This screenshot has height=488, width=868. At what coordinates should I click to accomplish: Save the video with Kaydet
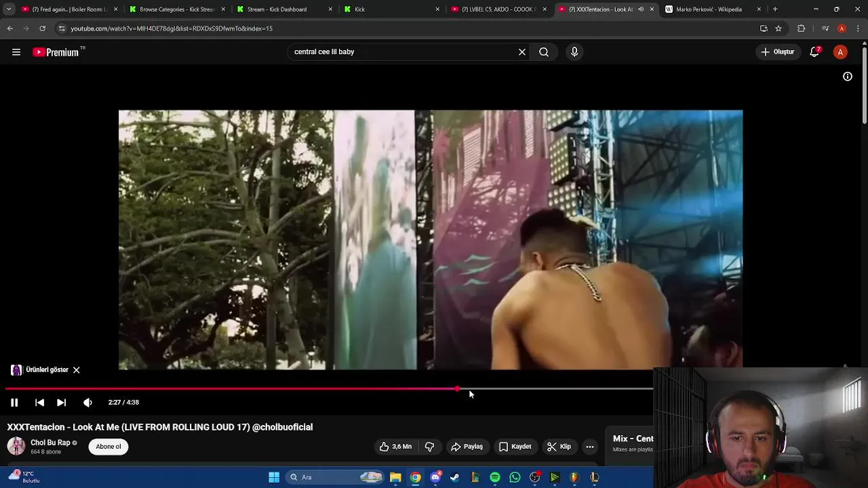[x=515, y=447]
